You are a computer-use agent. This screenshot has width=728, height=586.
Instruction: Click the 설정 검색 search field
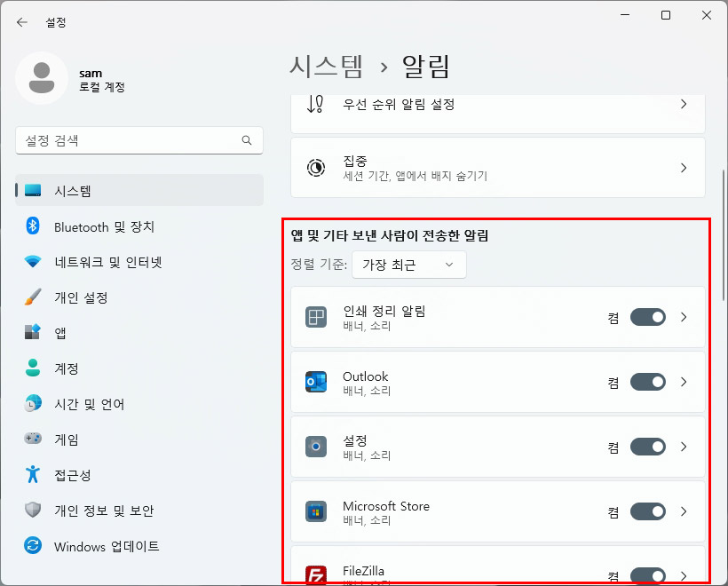[x=138, y=140]
